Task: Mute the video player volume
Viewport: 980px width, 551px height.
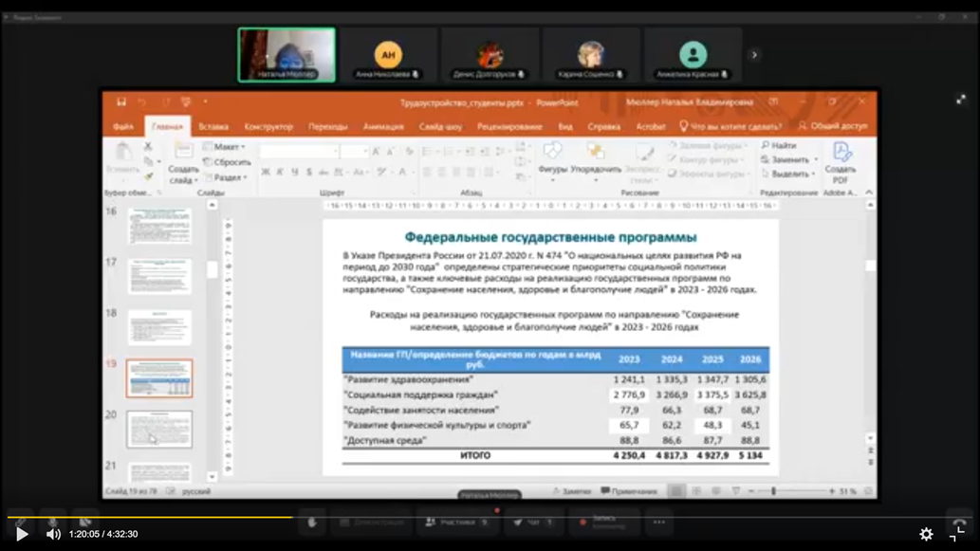Action: (53, 534)
